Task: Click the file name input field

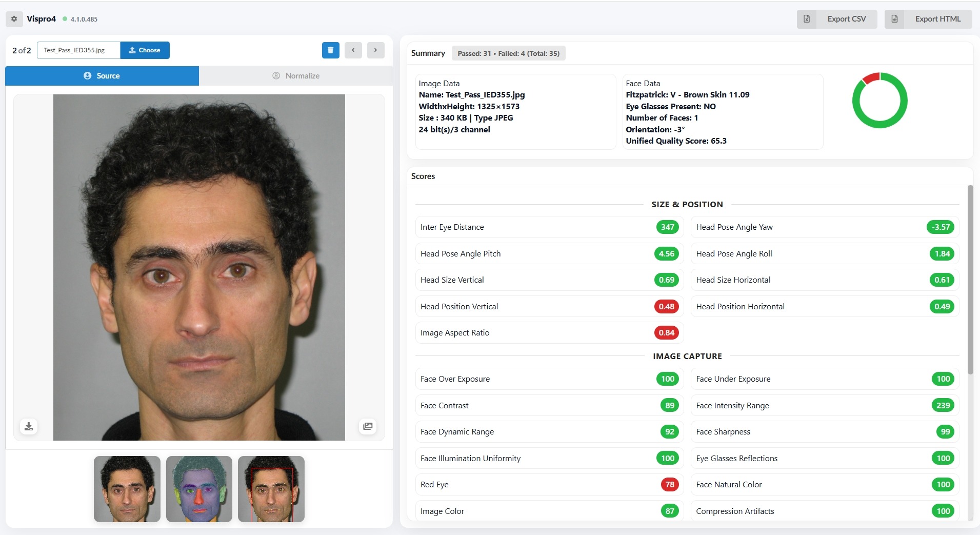Action: pyautogui.click(x=78, y=50)
